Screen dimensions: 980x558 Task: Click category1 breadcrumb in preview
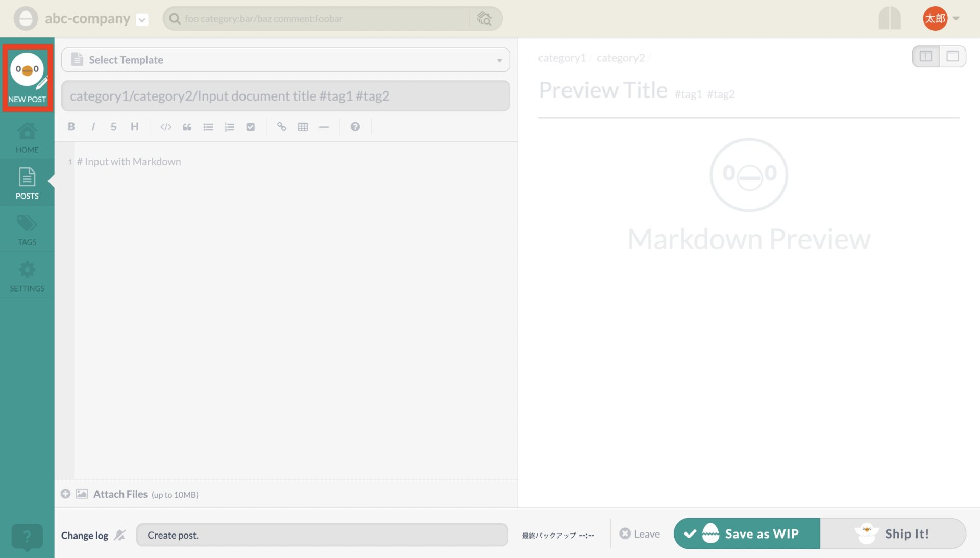(562, 58)
